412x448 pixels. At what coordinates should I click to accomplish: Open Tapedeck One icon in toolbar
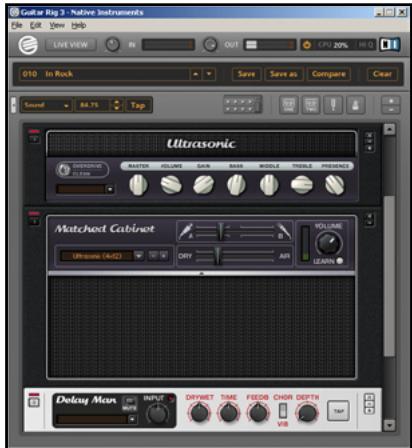288,105
